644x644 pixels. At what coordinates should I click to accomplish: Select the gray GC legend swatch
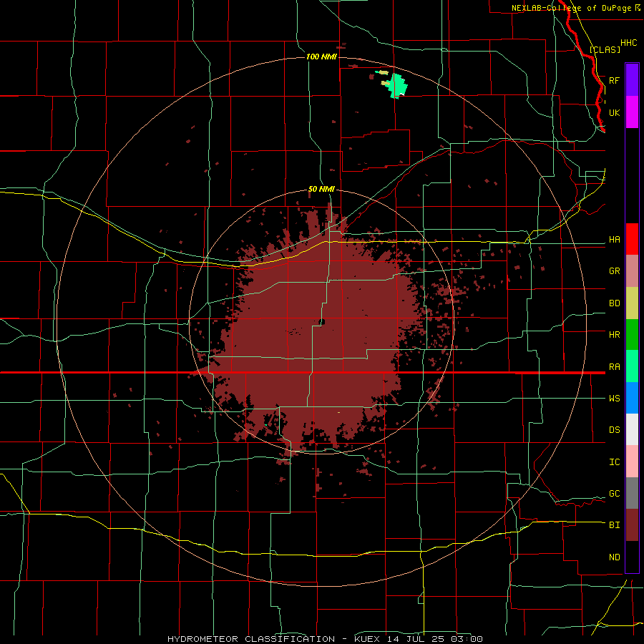coord(632,493)
